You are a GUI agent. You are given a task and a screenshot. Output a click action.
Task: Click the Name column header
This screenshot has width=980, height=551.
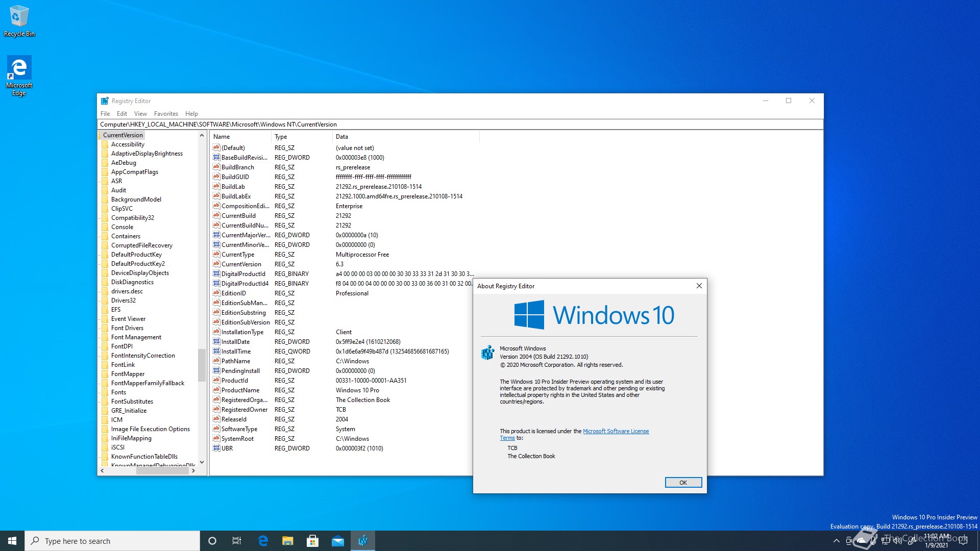(240, 137)
